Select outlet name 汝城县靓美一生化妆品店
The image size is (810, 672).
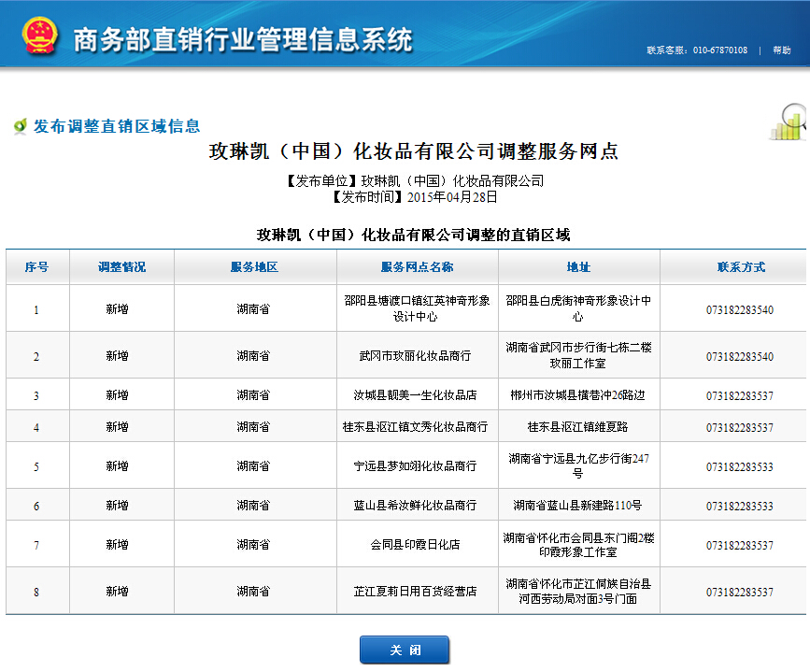pyautogui.click(x=416, y=395)
